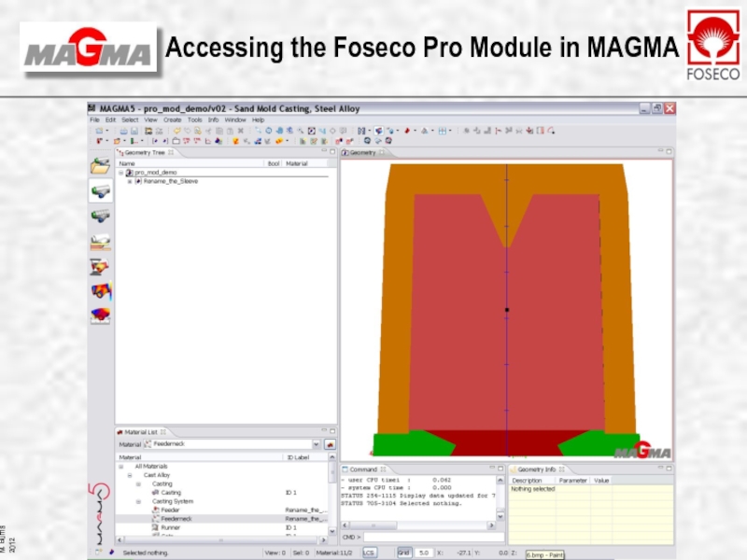747x560 pixels.
Task: Click the Bool column header in Geometry Tree
Action: coord(274,164)
